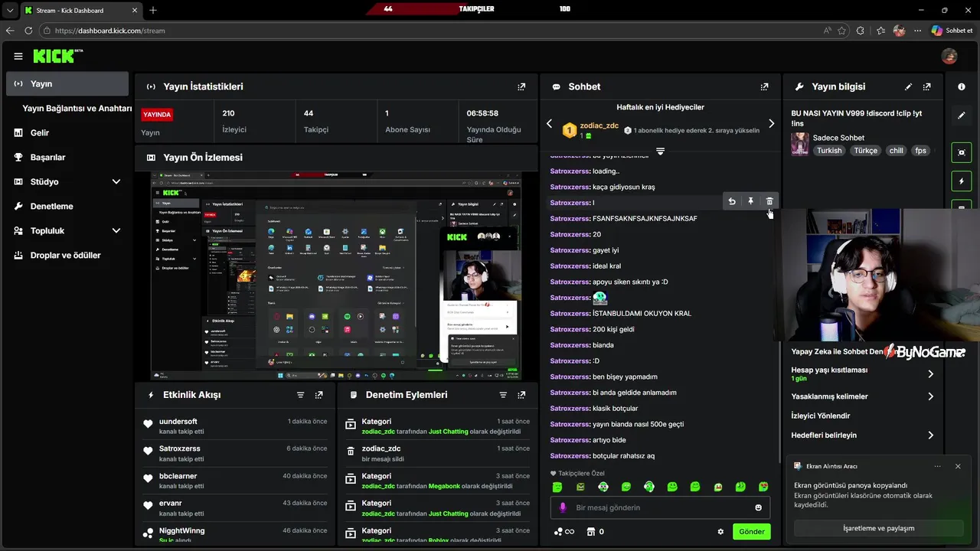Open the emoji picker in chat input

[759, 507]
